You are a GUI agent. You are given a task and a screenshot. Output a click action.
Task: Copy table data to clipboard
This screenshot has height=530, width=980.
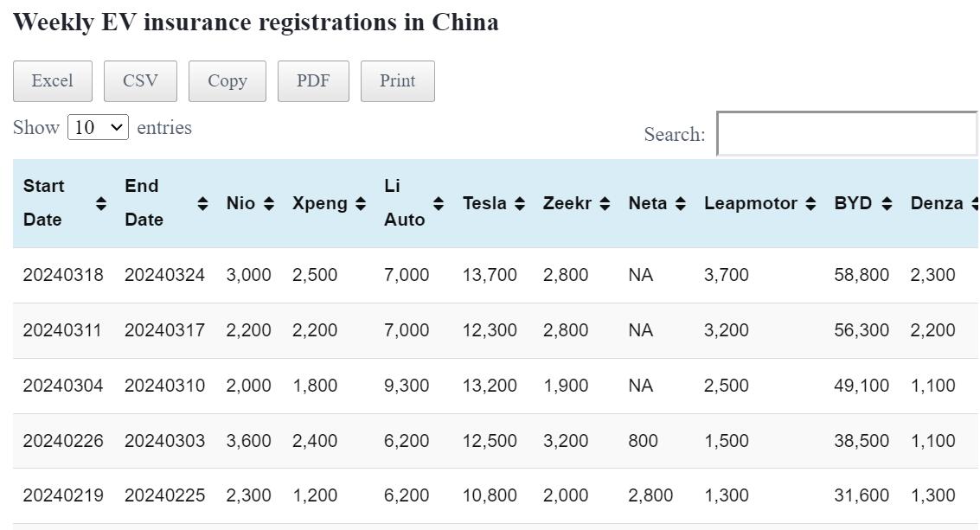pyautogui.click(x=227, y=81)
